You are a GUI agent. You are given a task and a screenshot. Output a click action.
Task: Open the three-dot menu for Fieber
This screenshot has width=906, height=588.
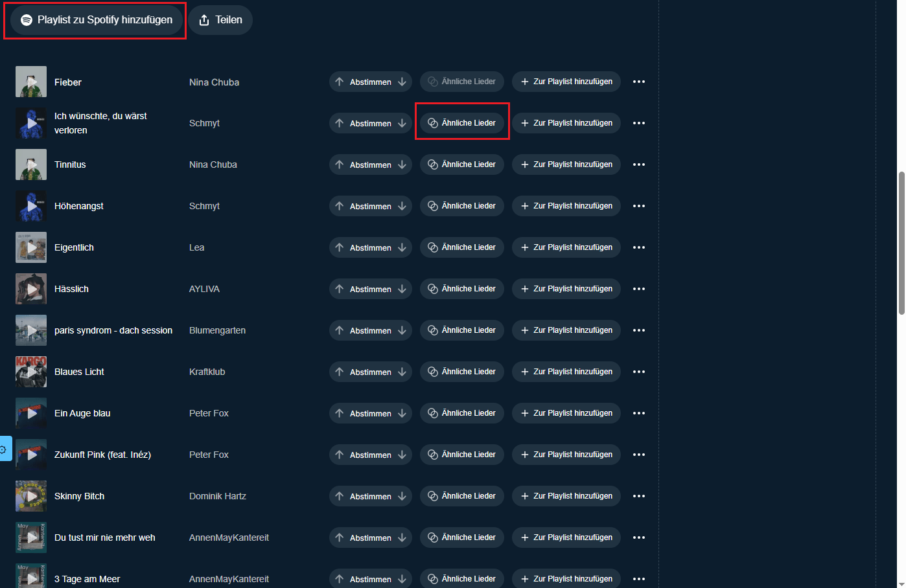(x=639, y=82)
